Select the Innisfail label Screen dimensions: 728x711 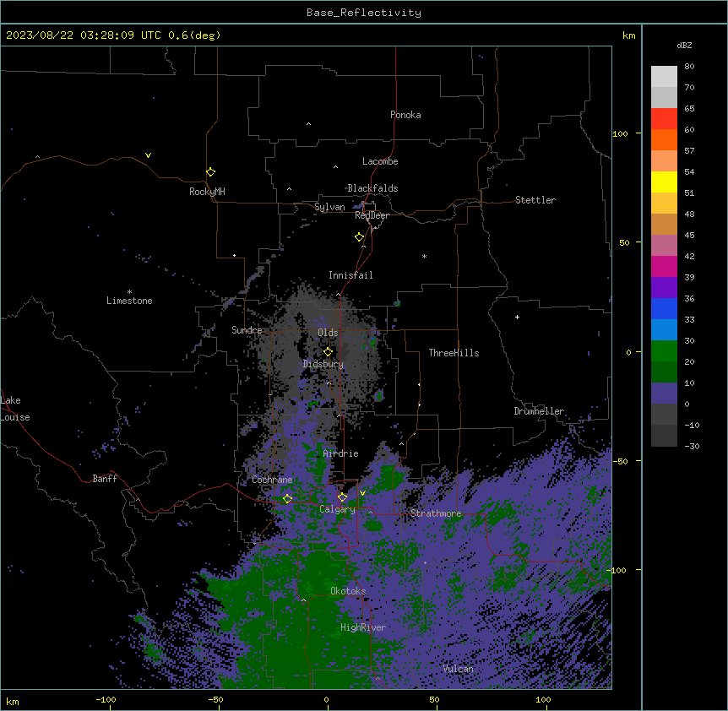[350, 275]
